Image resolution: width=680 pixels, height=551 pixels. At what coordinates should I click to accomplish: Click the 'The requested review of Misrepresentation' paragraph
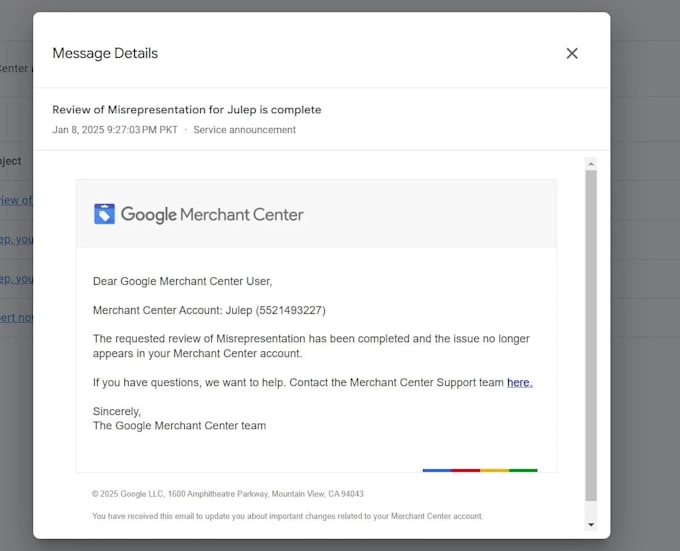pos(311,346)
